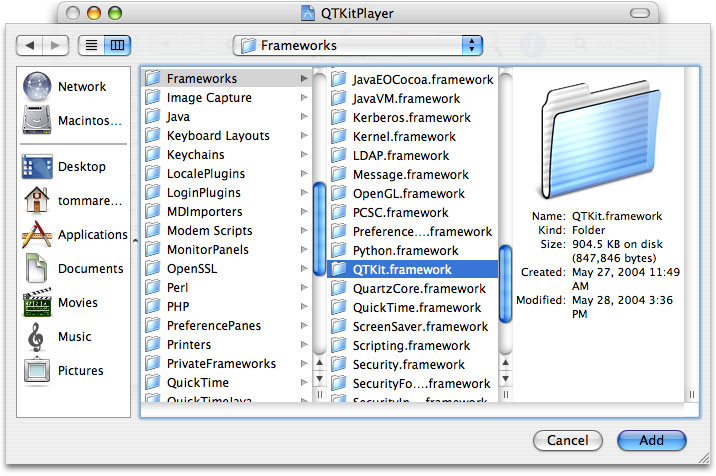Click first column scroll-down arrow
The height and width of the screenshot is (476, 716).
click(x=320, y=379)
